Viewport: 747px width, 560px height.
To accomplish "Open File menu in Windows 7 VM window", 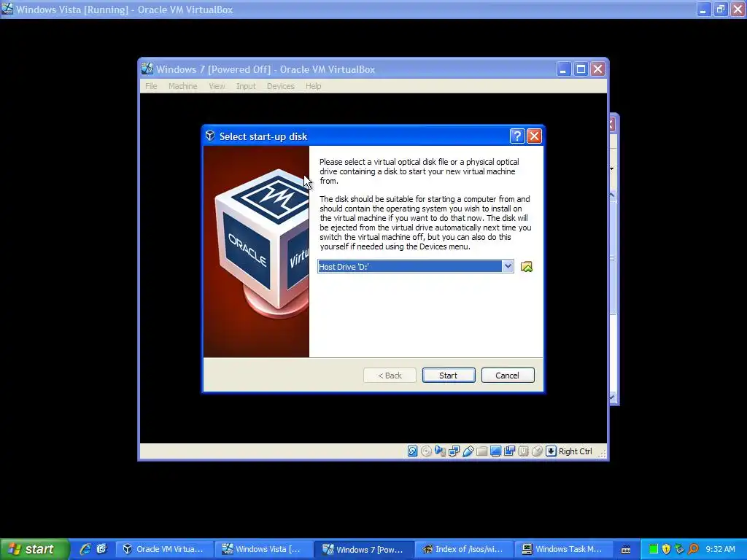I will tap(151, 86).
